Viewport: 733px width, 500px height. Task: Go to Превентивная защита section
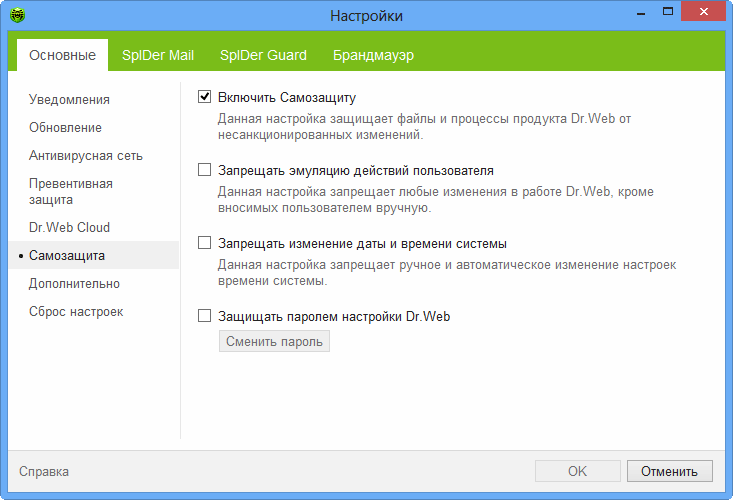pos(71,192)
